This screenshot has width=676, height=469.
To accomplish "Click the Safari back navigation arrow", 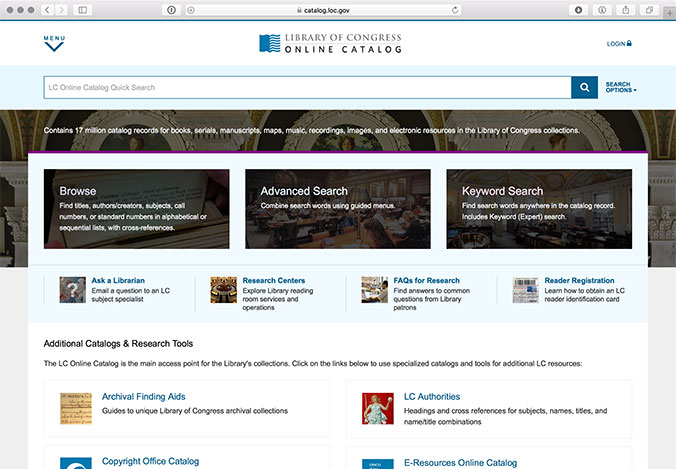I will click(47, 10).
